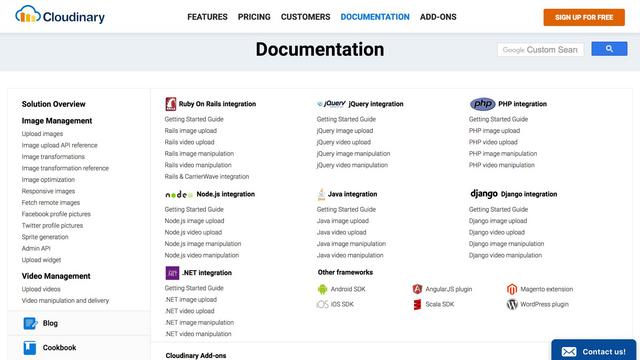Image resolution: width=640 pixels, height=360 pixels.
Task: Click the Django logo icon
Action: pos(484,194)
